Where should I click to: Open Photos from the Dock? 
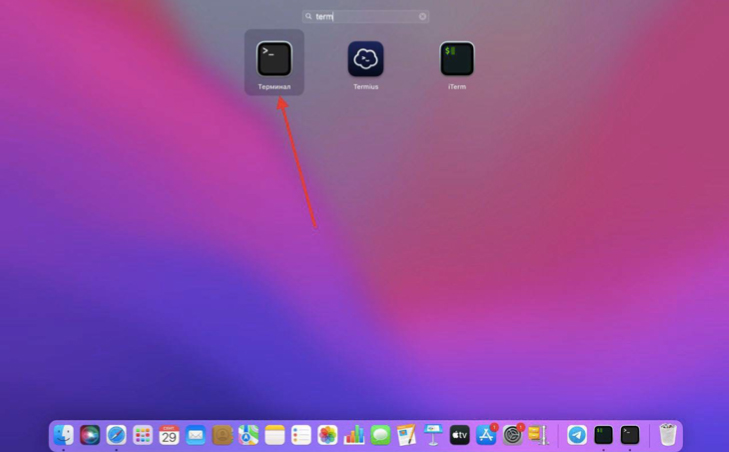tap(328, 435)
